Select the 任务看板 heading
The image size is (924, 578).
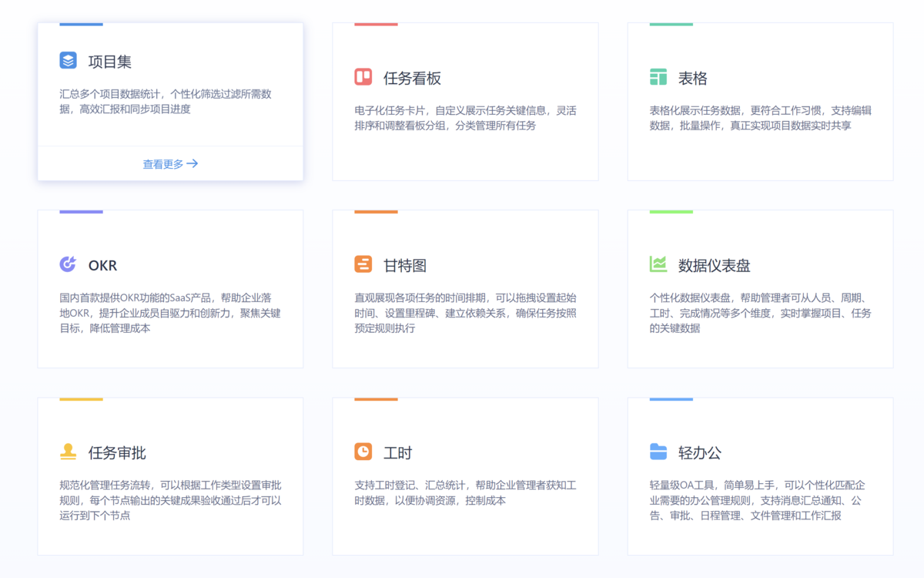(412, 79)
